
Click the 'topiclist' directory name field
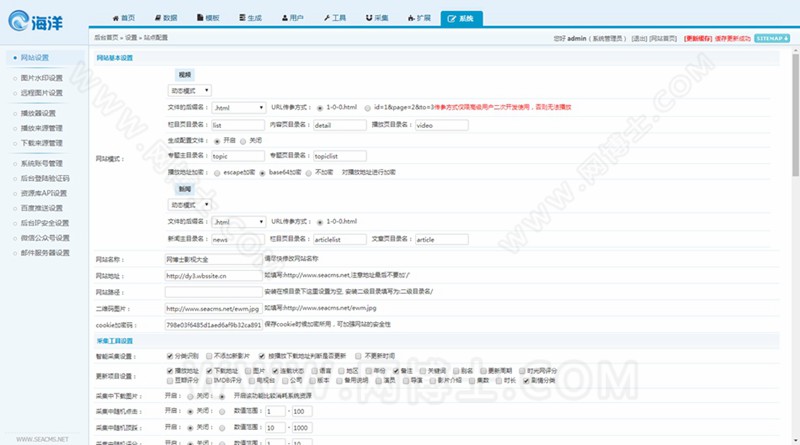[x=340, y=156]
